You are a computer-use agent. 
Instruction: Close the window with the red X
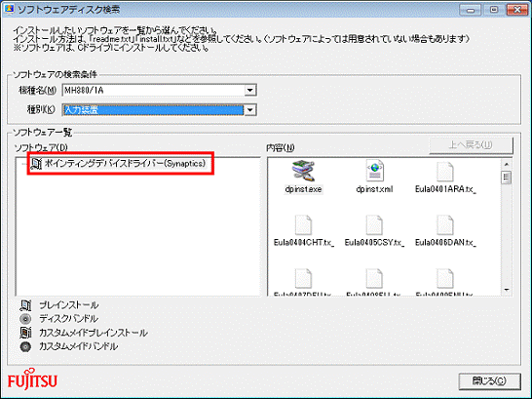pyautogui.click(x=517, y=10)
